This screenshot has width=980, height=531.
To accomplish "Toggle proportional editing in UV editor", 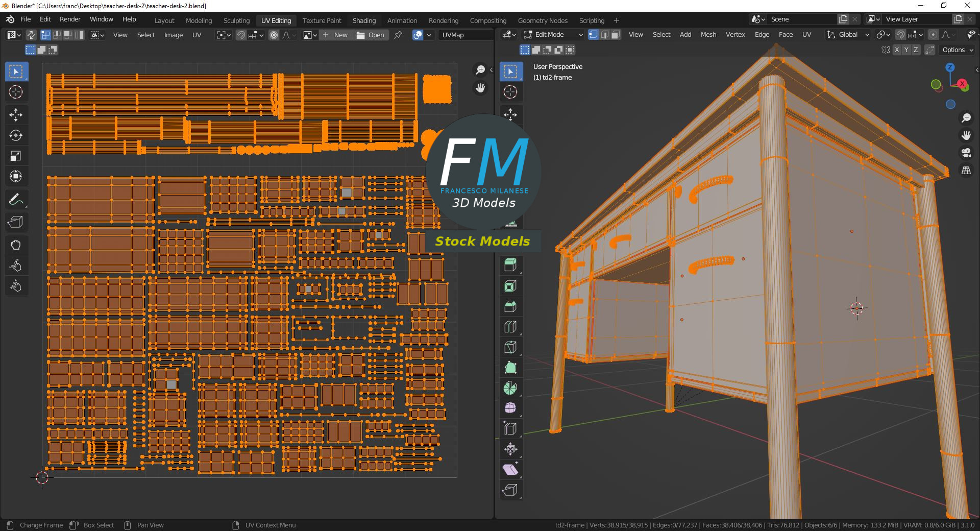I will (274, 35).
